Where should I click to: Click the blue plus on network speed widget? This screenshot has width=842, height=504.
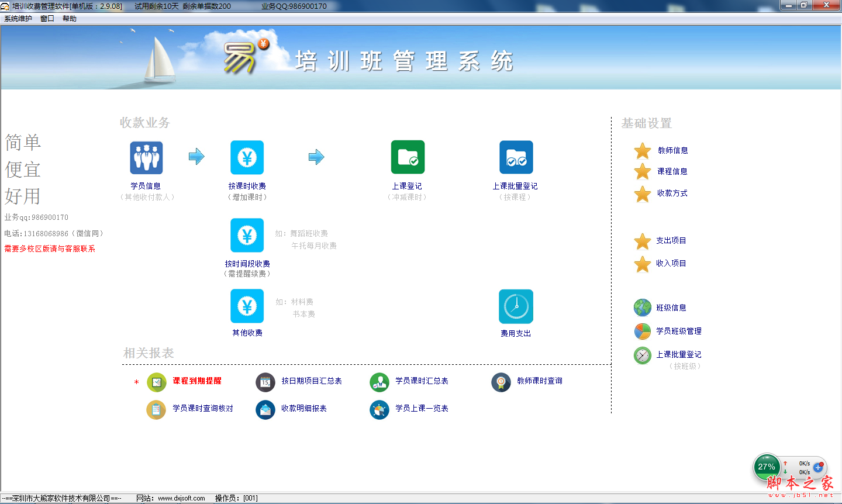pos(818,468)
